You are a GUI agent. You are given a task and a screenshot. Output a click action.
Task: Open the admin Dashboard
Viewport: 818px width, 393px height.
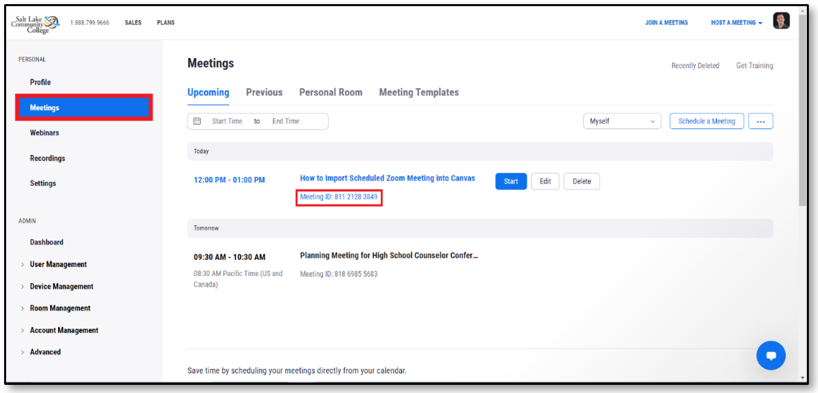click(46, 242)
